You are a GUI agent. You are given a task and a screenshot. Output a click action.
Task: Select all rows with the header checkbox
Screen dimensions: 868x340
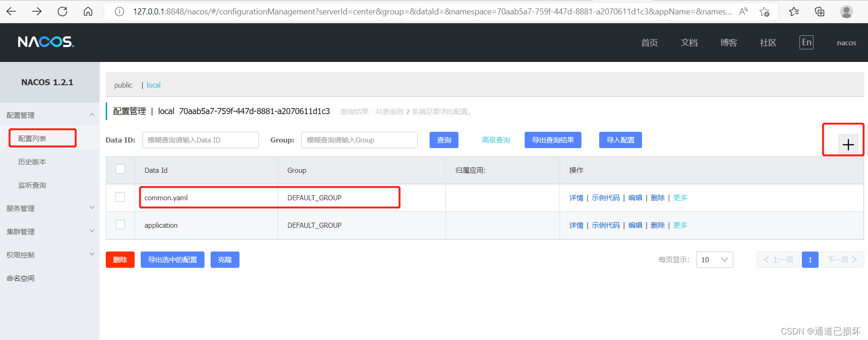pyautogui.click(x=120, y=169)
